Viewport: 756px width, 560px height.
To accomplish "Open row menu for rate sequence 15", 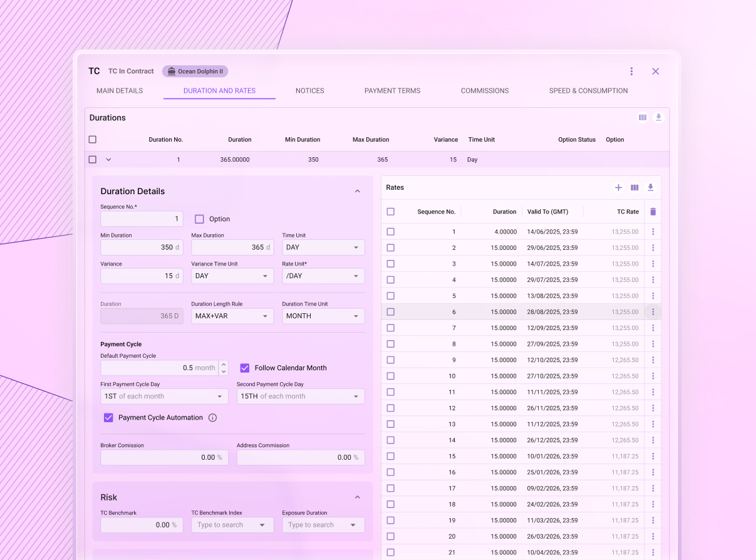I will [x=653, y=456].
